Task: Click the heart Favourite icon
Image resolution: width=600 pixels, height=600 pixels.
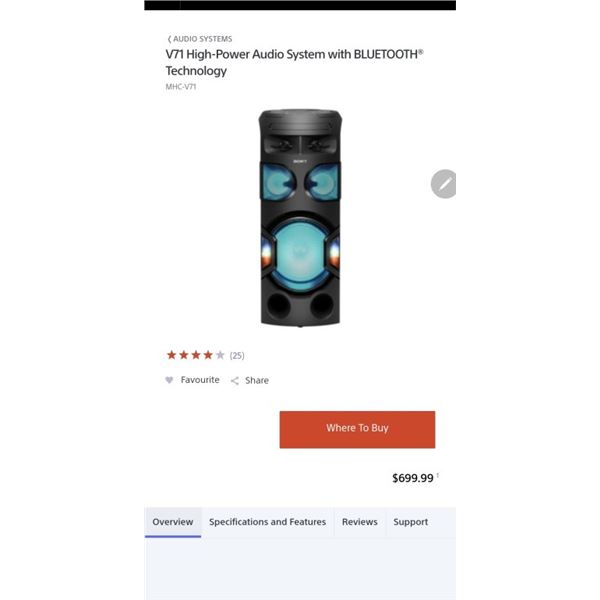Action: coord(169,380)
